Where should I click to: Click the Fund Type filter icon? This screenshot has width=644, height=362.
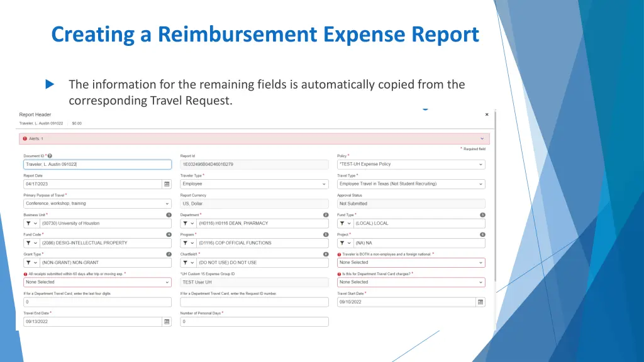[x=342, y=223]
